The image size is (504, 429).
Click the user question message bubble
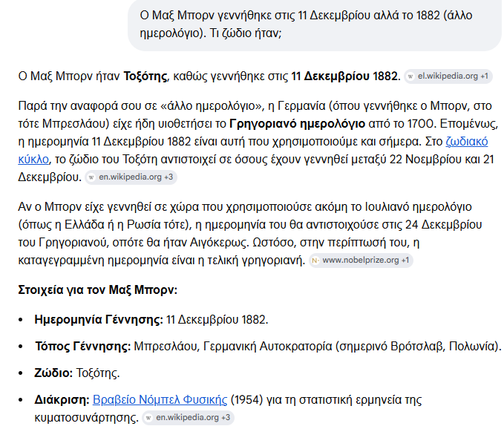[315, 24]
